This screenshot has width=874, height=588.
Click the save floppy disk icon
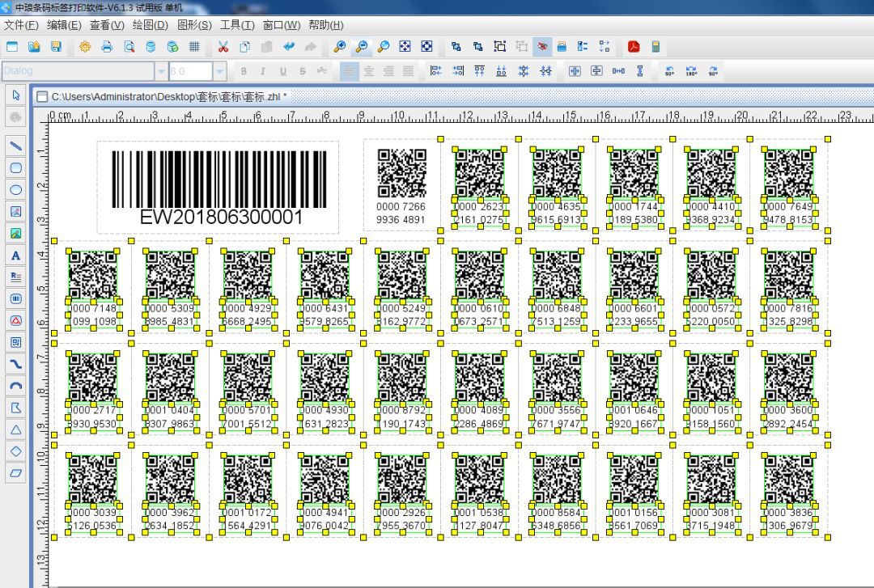click(x=56, y=47)
